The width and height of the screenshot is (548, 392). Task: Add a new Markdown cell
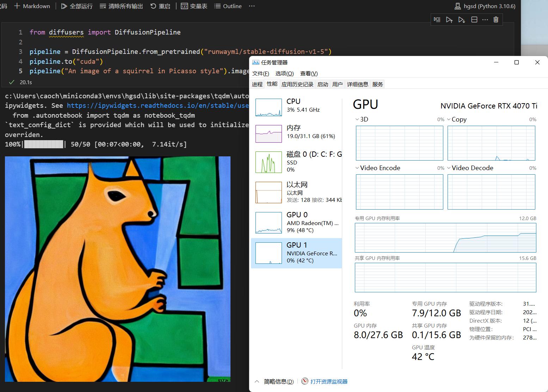[x=32, y=6]
